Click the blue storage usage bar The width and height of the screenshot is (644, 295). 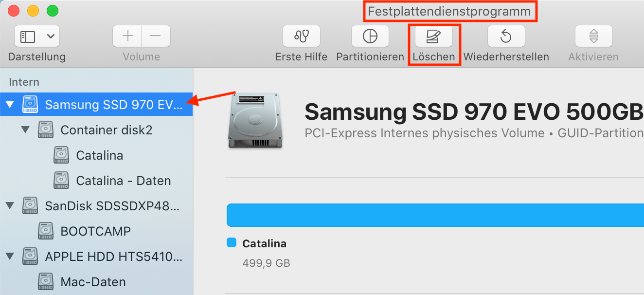[435, 215]
